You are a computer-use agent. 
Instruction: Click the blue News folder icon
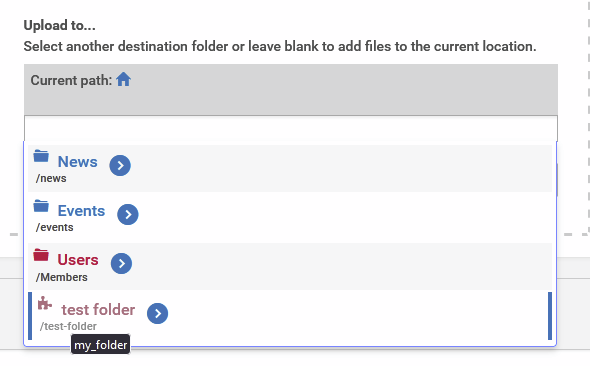41,156
